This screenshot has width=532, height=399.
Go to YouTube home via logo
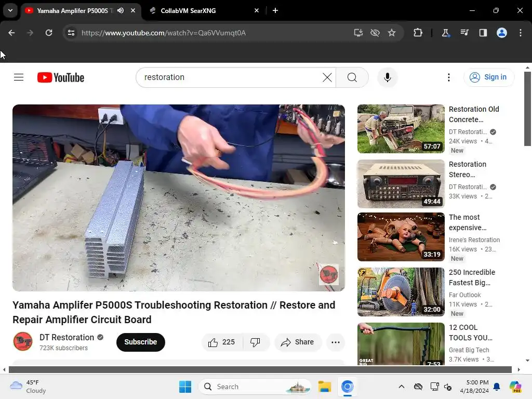point(61,77)
